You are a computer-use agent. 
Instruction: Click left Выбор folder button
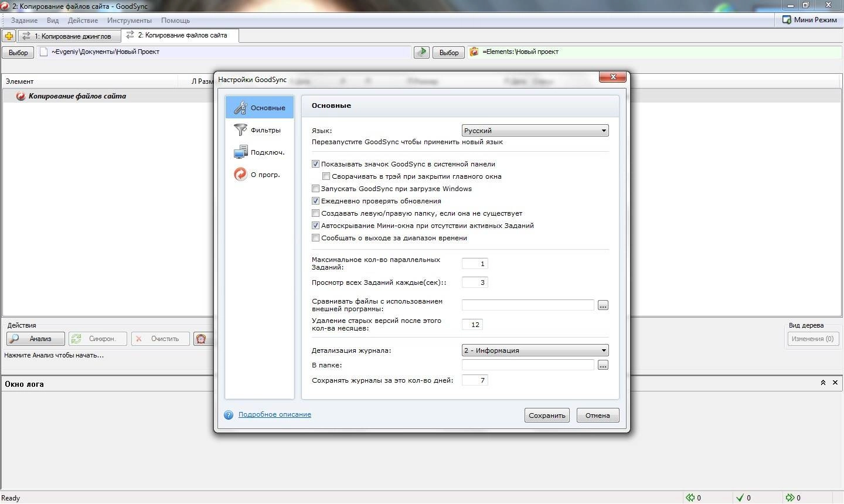click(x=18, y=53)
